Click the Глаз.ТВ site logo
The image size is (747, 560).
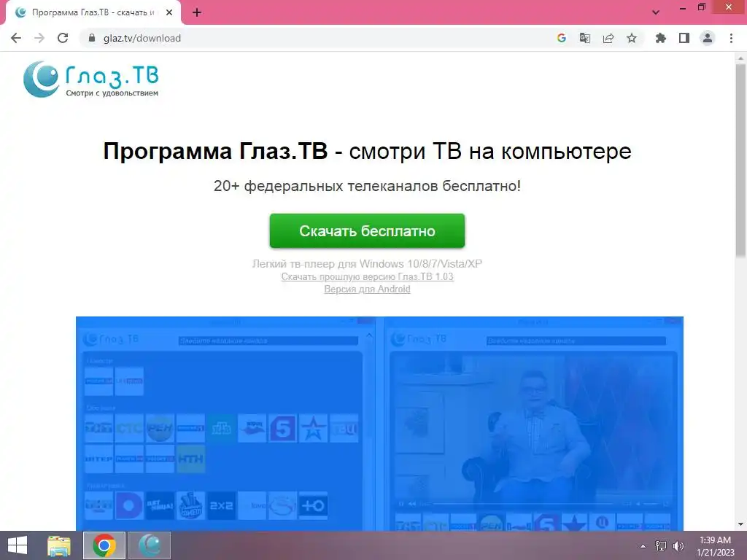(x=91, y=79)
